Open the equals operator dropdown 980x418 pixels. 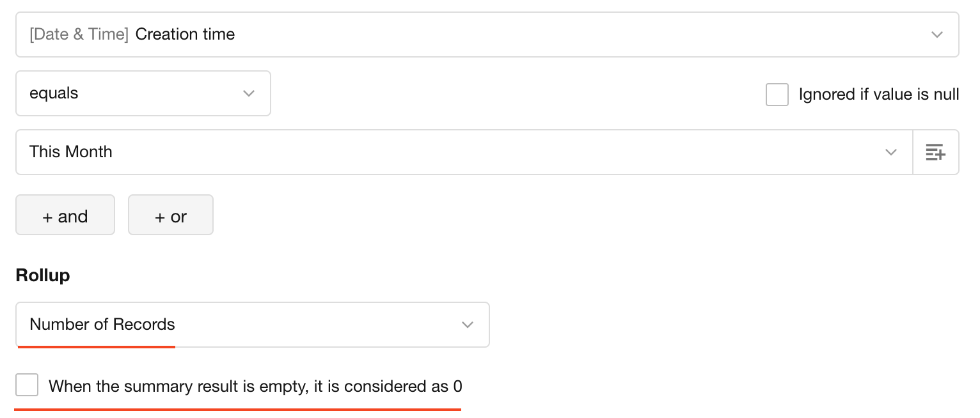[x=143, y=93]
